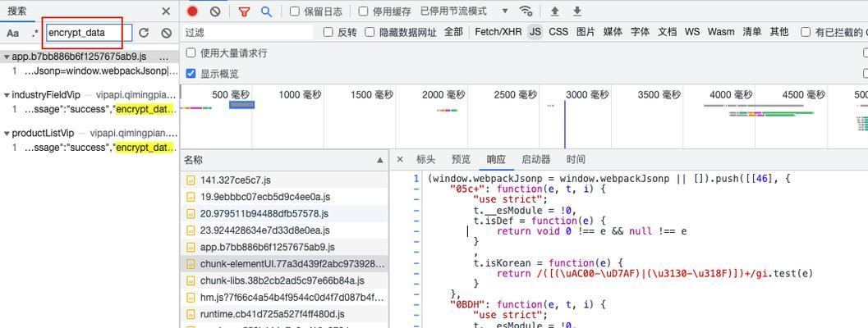Viewport: 868px width, 328px height.
Task: Select the 图片 filter
Action: pyautogui.click(x=586, y=32)
